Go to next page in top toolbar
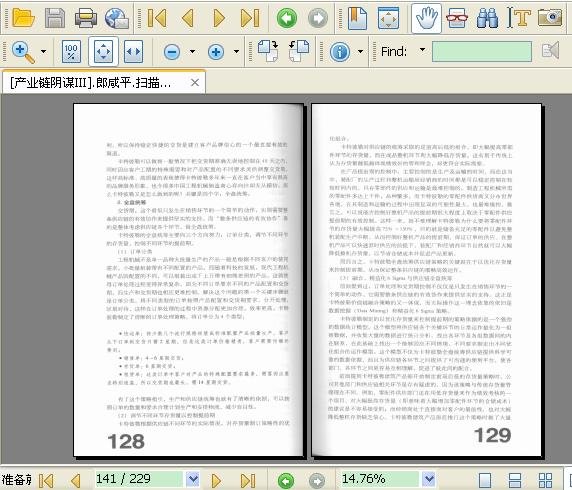 [x=219, y=18]
